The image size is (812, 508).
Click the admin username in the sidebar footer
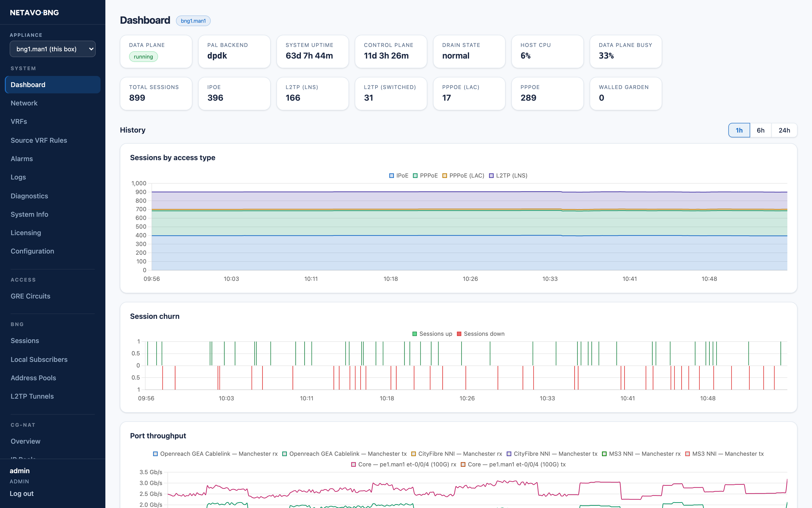(x=20, y=471)
